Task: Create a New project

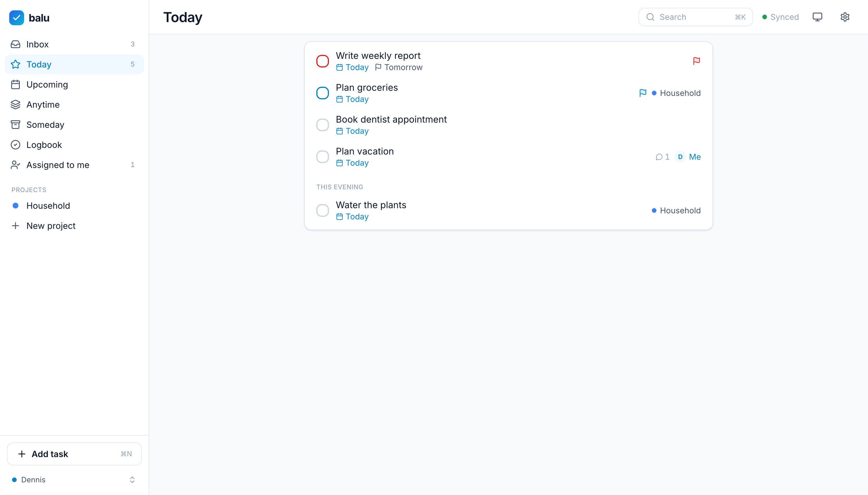Action: 74,226
